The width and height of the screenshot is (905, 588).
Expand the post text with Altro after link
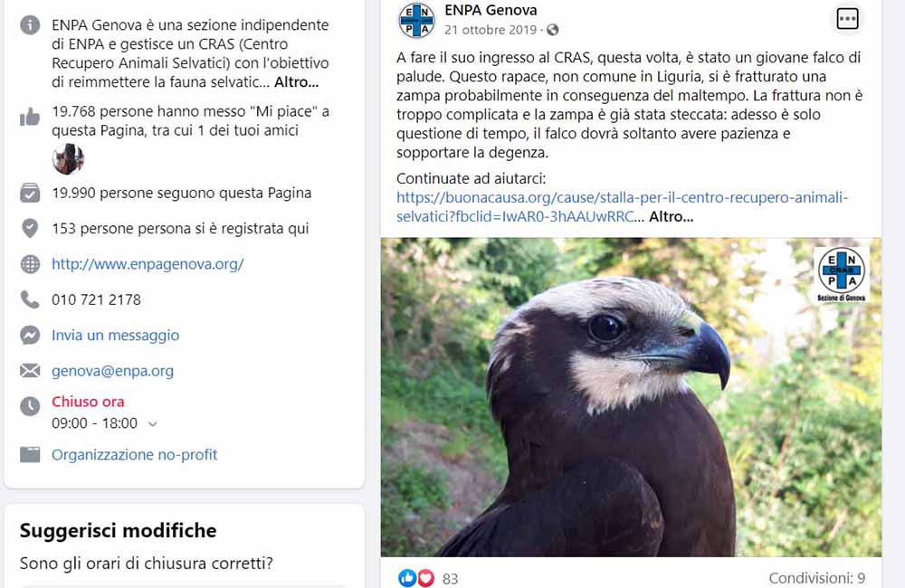[671, 217]
